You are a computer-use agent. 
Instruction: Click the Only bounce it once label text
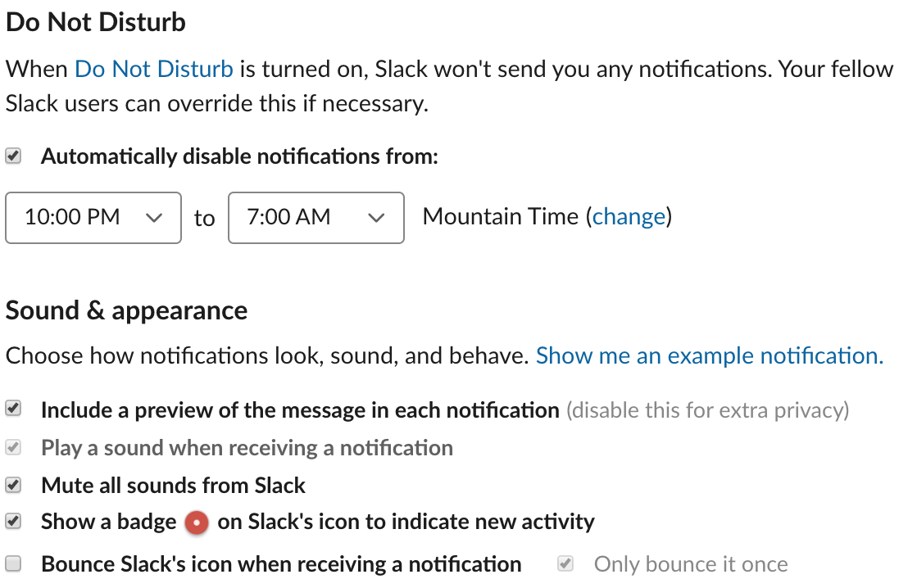(690, 564)
